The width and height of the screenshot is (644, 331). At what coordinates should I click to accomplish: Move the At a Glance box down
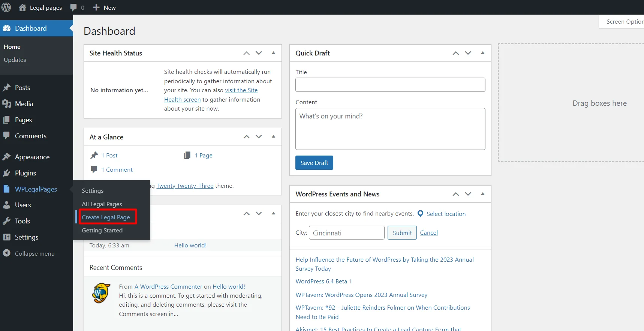[x=259, y=137]
